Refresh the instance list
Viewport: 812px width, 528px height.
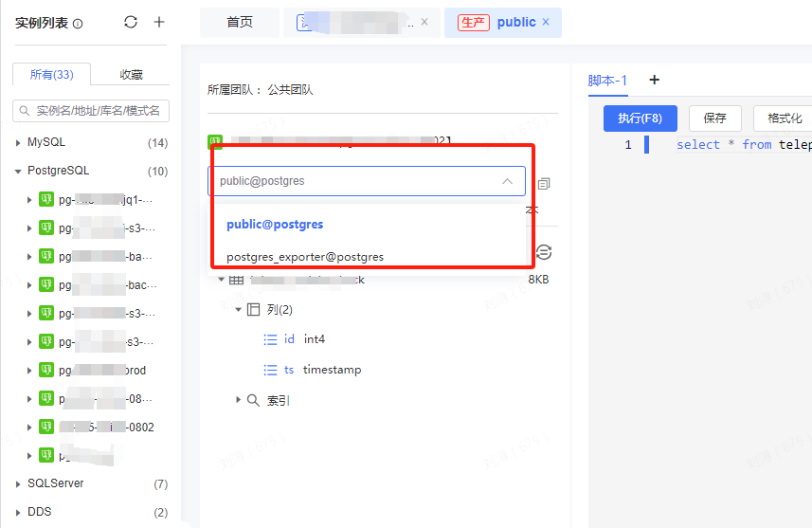(131, 22)
